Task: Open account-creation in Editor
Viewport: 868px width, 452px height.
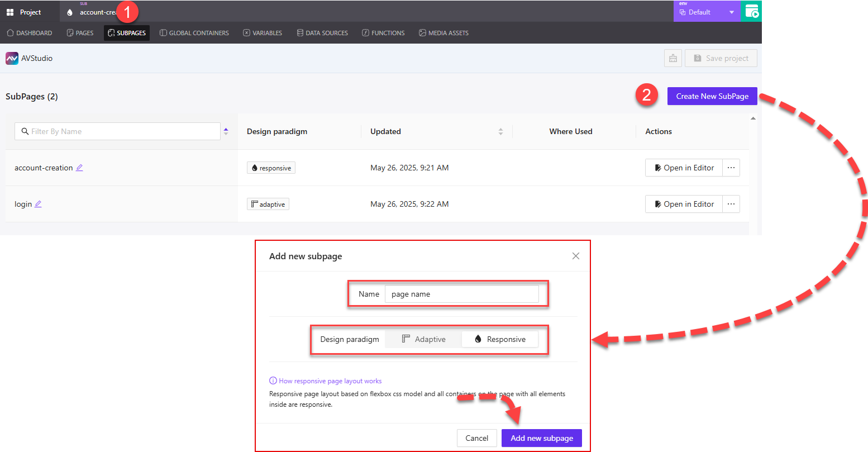Action: [684, 167]
